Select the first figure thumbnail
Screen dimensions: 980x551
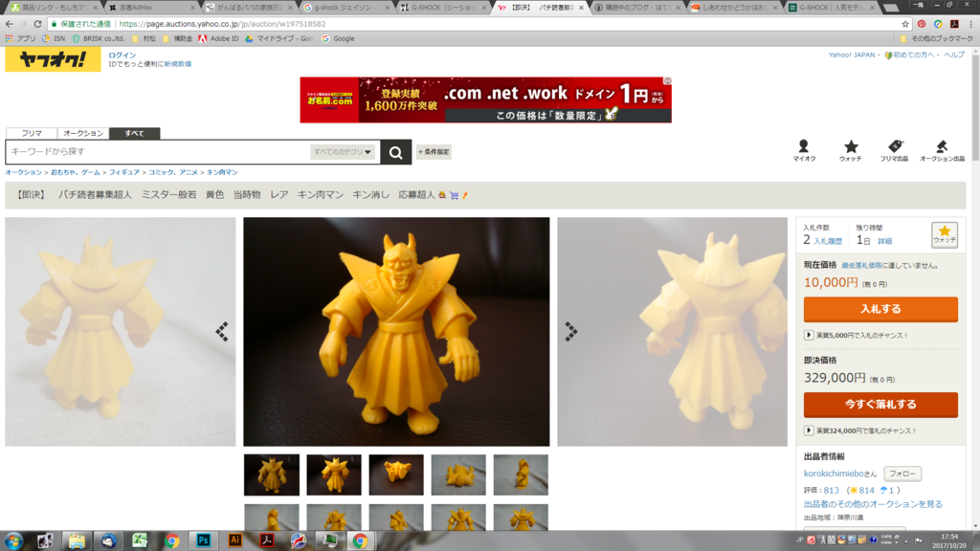pos(271,474)
